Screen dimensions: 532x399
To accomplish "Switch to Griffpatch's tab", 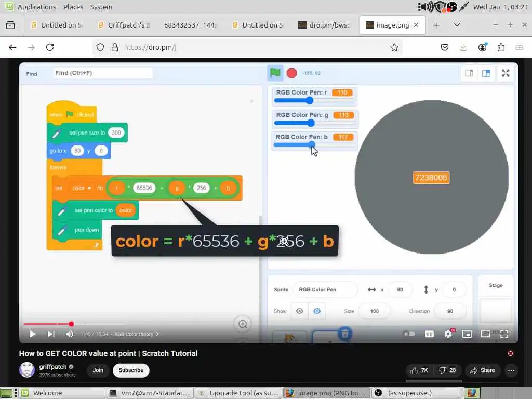I will tap(124, 25).
